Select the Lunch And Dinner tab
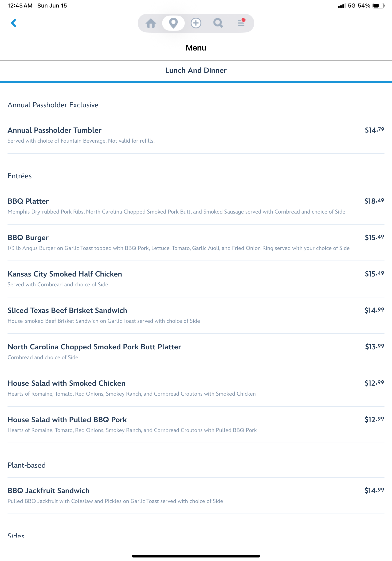 (196, 70)
